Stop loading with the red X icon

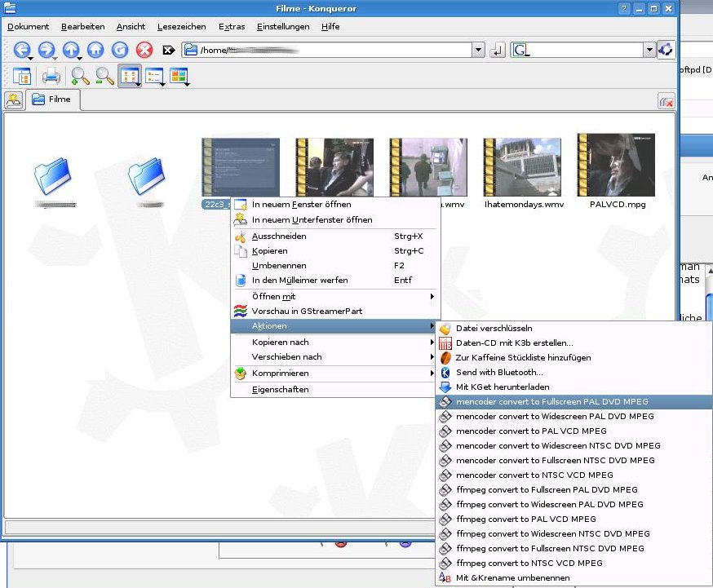pos(144,50)
